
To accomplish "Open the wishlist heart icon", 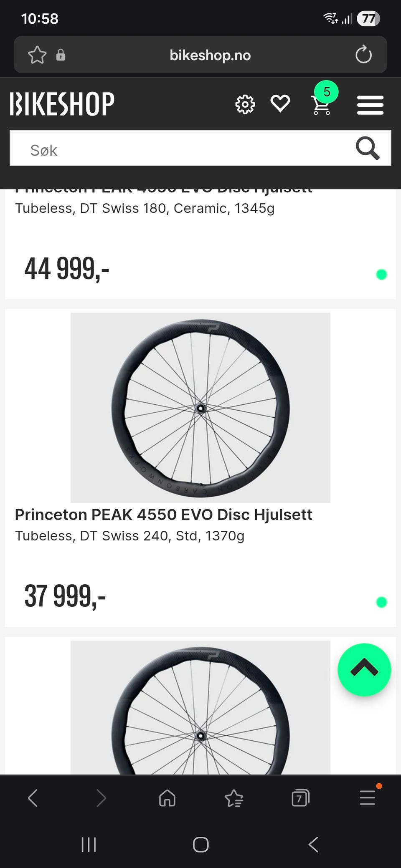I will pos(280,103).
